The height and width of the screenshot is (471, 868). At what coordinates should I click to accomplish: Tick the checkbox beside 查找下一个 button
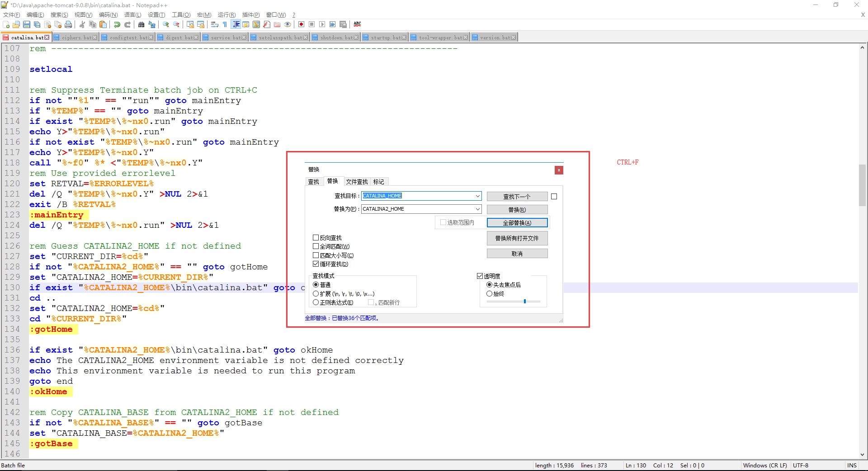pos(554,197)
